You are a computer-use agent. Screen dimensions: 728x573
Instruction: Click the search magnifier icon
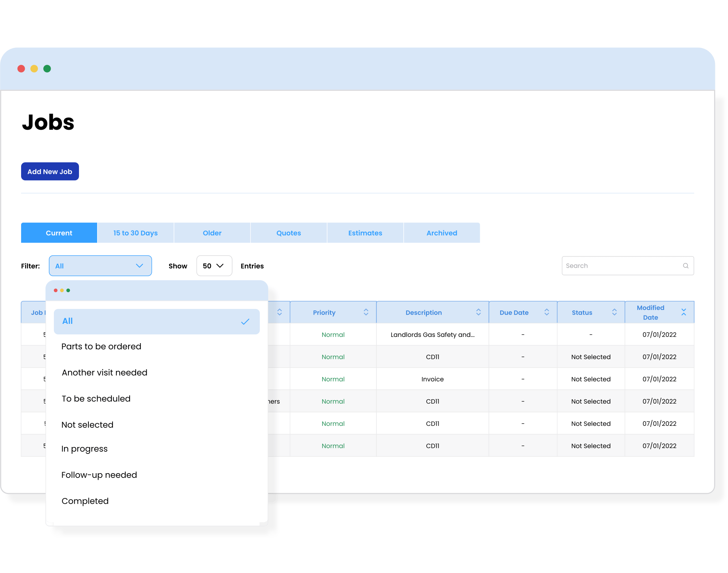coord(686,266)
